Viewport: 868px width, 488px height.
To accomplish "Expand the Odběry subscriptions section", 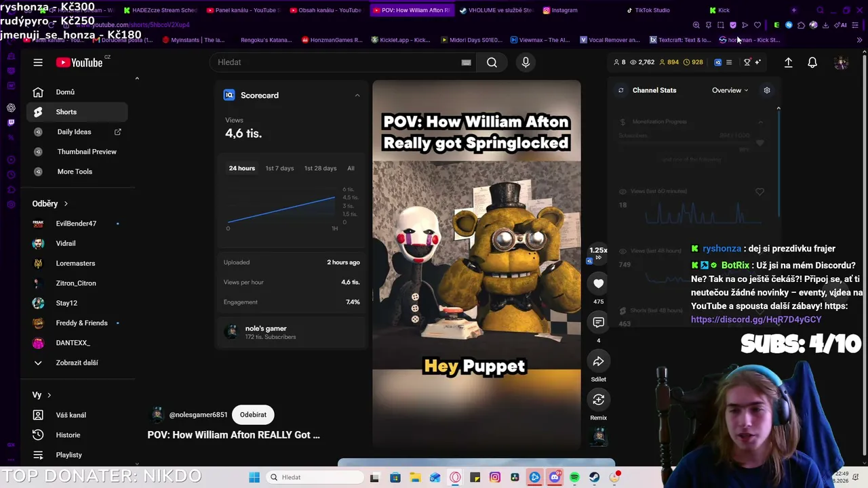I will click(50, 203).
